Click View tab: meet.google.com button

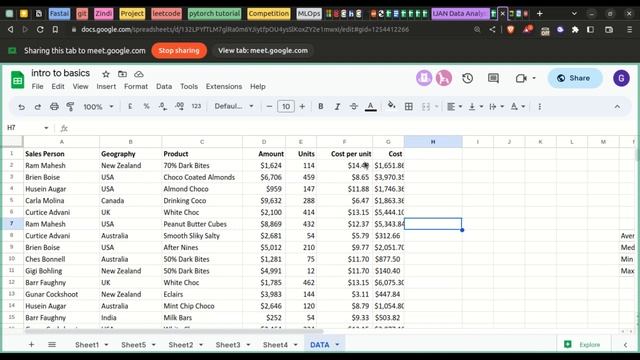[263, 51]
